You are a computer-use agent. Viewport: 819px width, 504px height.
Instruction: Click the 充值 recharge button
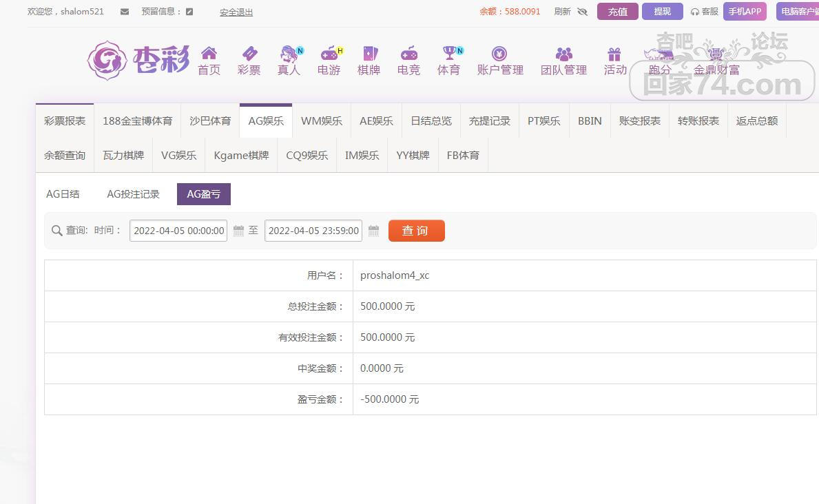(617, 12)
